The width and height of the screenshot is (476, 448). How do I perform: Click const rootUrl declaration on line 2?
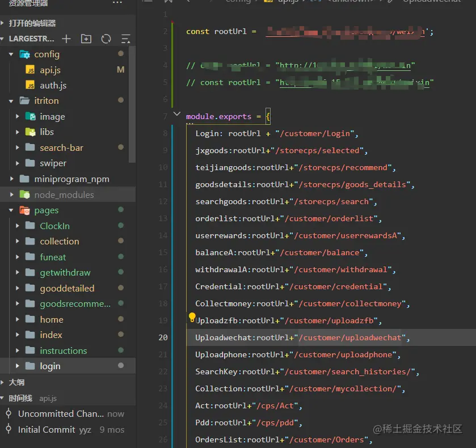pos(216,32)
